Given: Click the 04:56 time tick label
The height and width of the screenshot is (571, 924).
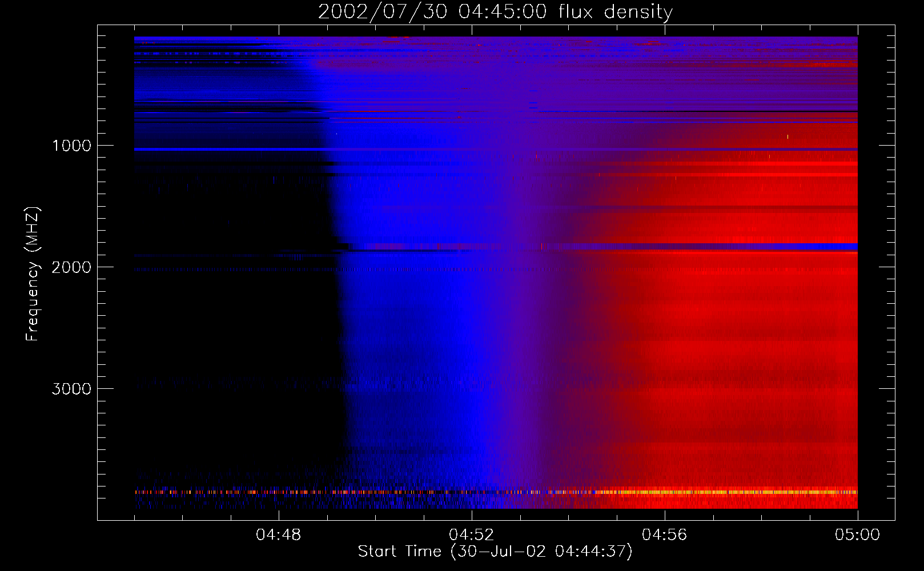Looking at the screenshot, I should point(665,534).
